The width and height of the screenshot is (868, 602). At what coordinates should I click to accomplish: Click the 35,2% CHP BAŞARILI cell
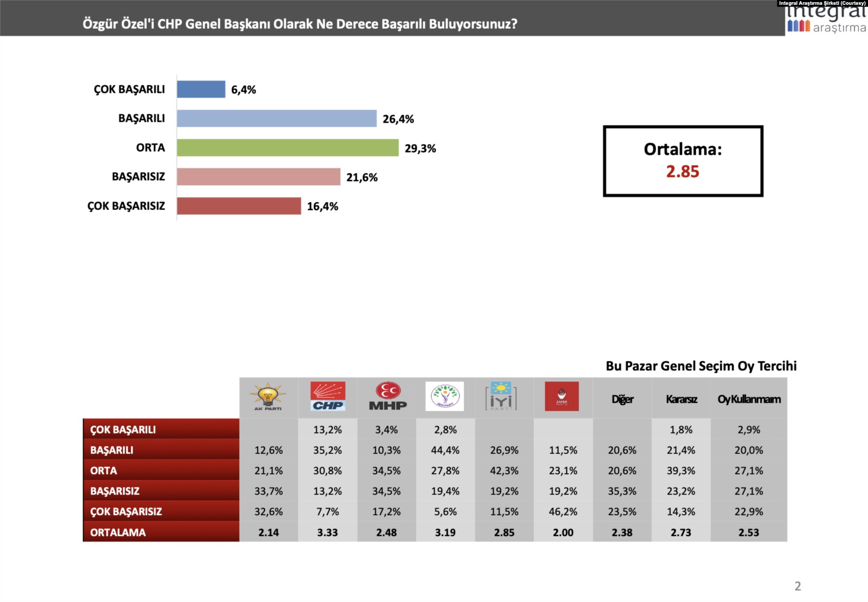327,450
